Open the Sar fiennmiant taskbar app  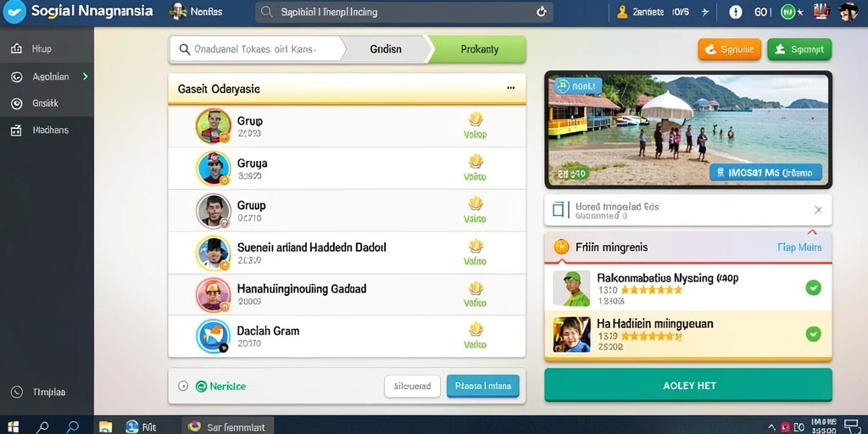tap(227, 426)
